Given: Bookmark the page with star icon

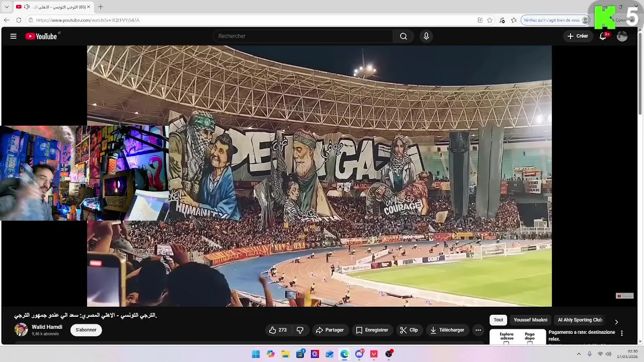Looking at the screenshot, I should coord(490,20).
